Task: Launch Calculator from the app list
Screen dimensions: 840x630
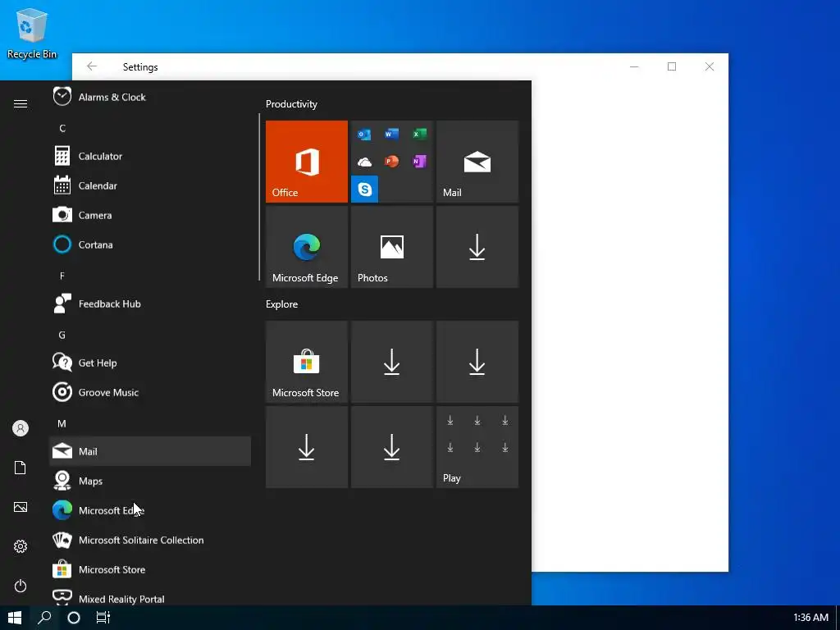Action: point(150,156)
